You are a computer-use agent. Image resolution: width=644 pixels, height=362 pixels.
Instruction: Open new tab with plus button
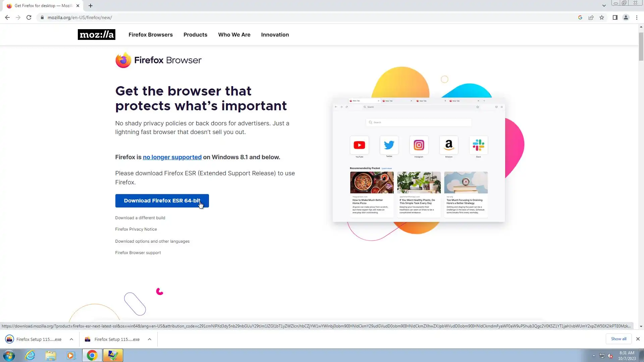91,6
